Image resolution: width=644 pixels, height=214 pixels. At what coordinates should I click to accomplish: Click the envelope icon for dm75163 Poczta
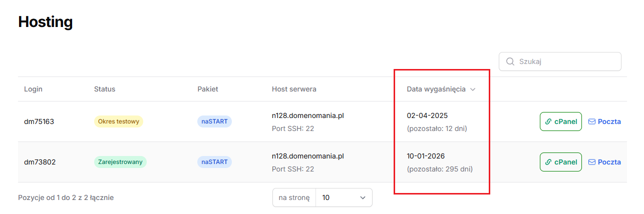point(592,121)
